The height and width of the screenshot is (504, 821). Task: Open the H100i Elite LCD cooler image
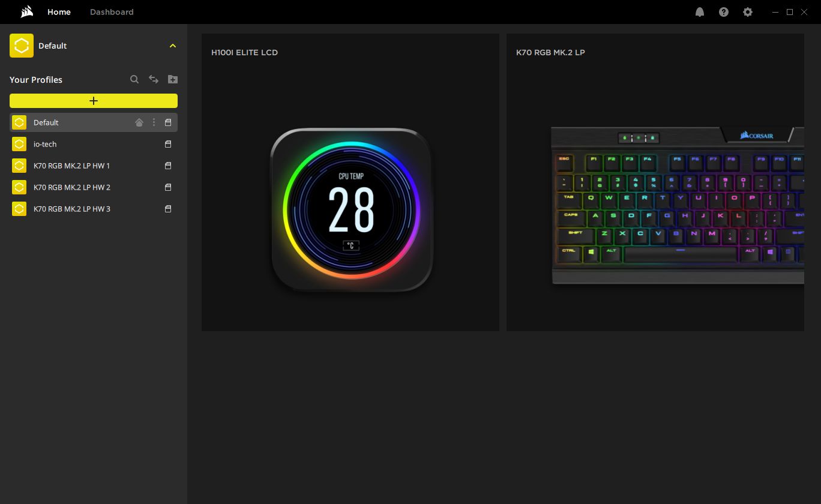(x=352, y=210)
